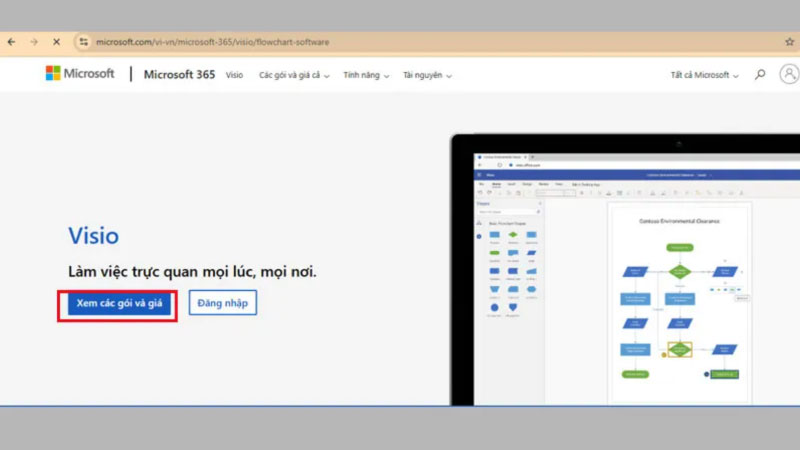Click the Làm việc trực quan tagline
The width and height of the screenshot is (800, 450).
point(192,271)
